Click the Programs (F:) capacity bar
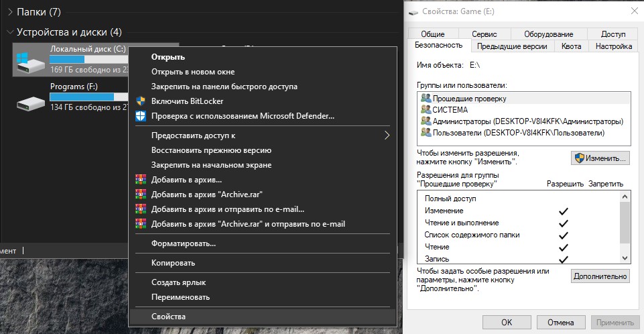Screen dimensions: 644x334 pyautogui.click(x=88, y=97)
